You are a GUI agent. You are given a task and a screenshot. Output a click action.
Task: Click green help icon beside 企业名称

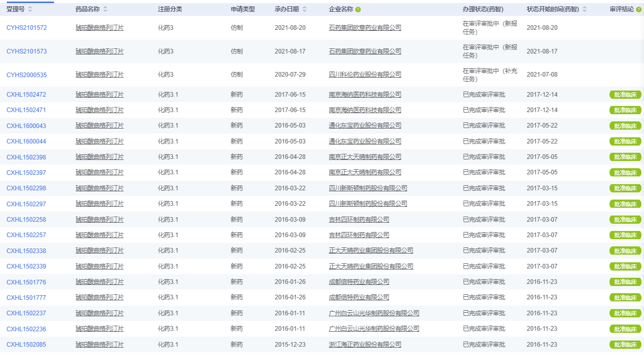(x=358, y=9)
